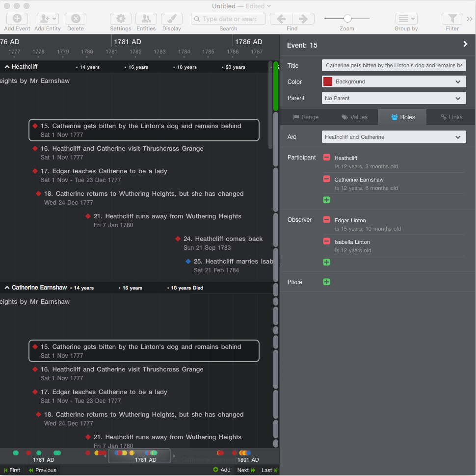Open the Color Background dropdown
Screen dimensions: 476x476
[394, 82]
